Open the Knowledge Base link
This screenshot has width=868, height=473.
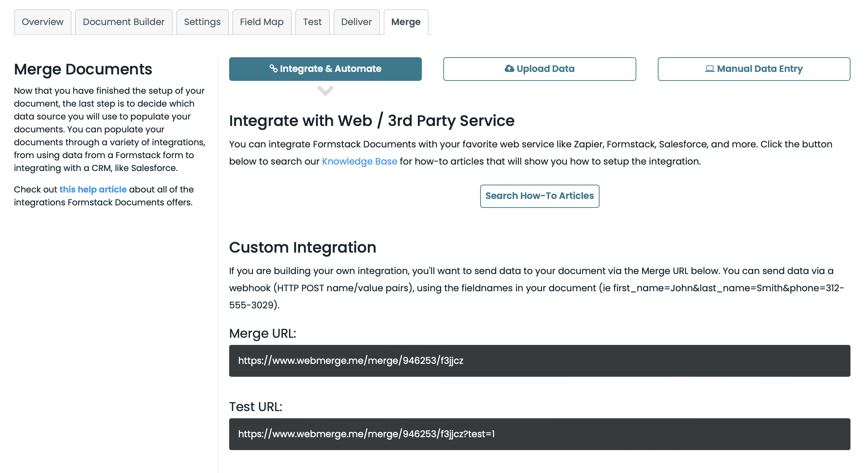pos(359,161)
